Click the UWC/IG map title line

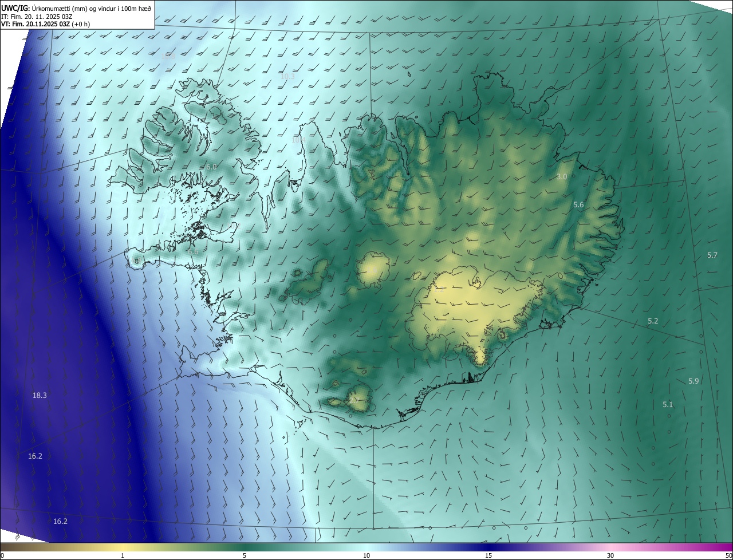pos(77,8)
